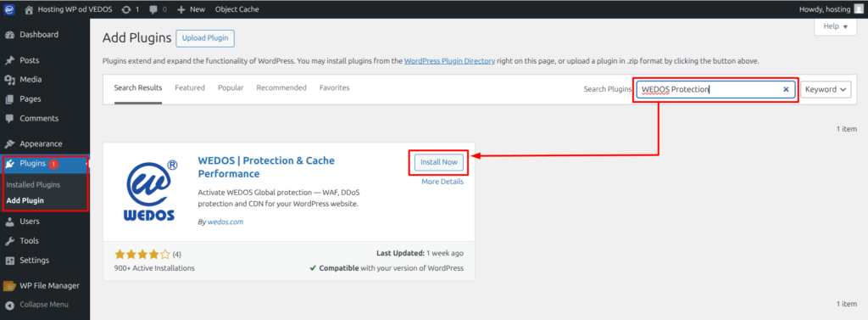Open Add Plugin submenu item

(25, 201)
